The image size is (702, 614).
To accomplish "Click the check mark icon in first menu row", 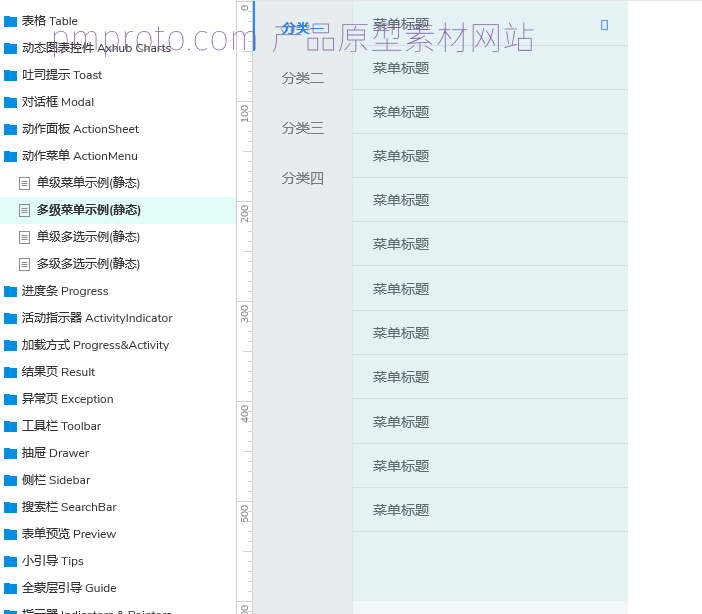I will tap(604, 24).
